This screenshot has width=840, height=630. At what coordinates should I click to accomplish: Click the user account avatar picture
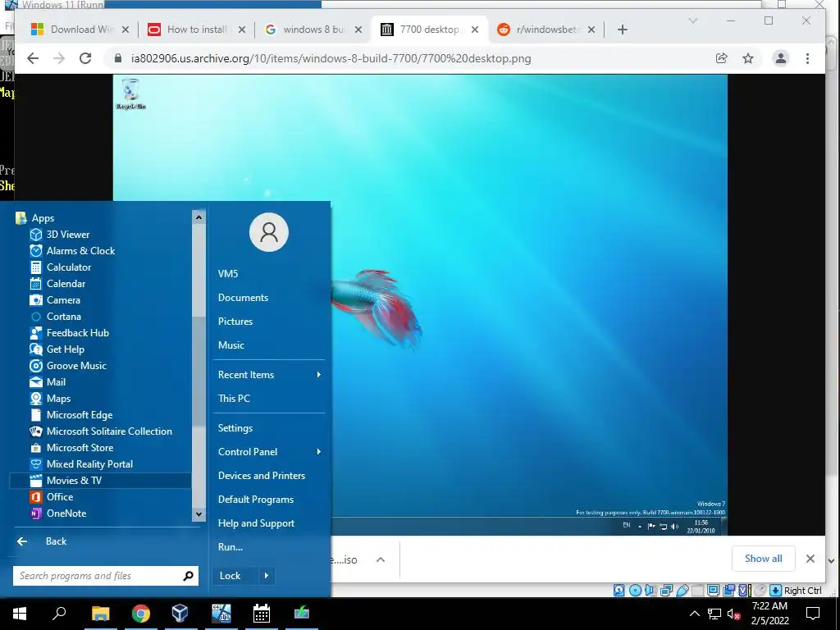pos(269,232)
